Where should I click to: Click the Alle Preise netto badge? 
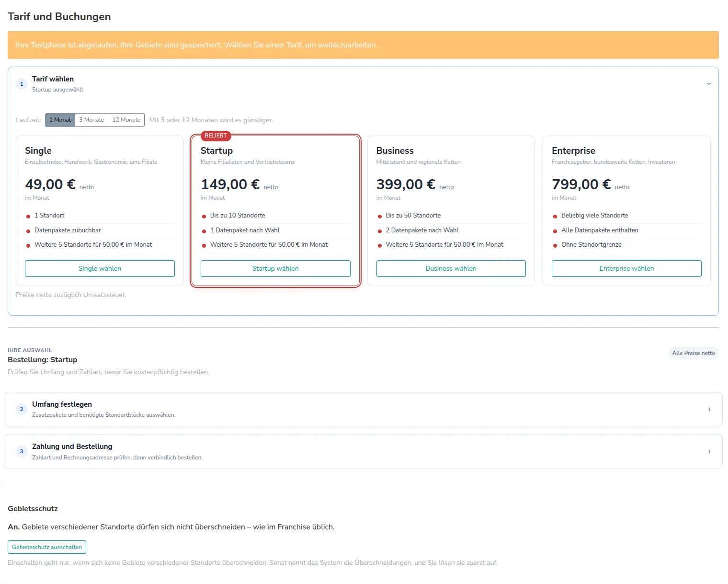tap(694, 353)
